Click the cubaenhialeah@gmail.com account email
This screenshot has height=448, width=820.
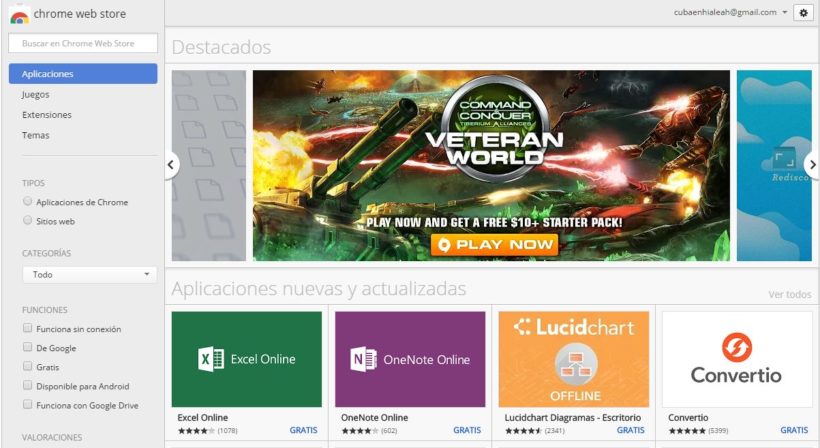pyautogui.click(x=725, y=13)
